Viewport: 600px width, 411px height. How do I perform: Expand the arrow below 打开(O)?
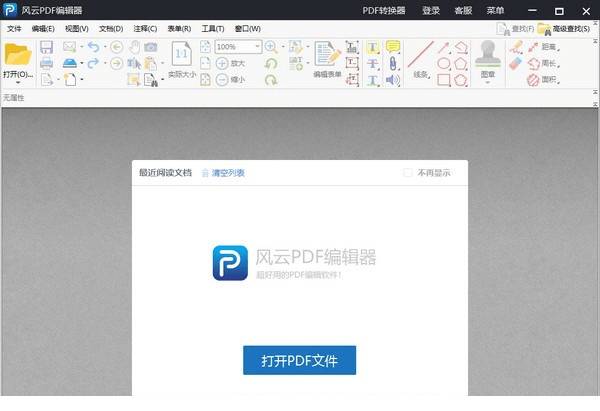click(x=18, y=82)
